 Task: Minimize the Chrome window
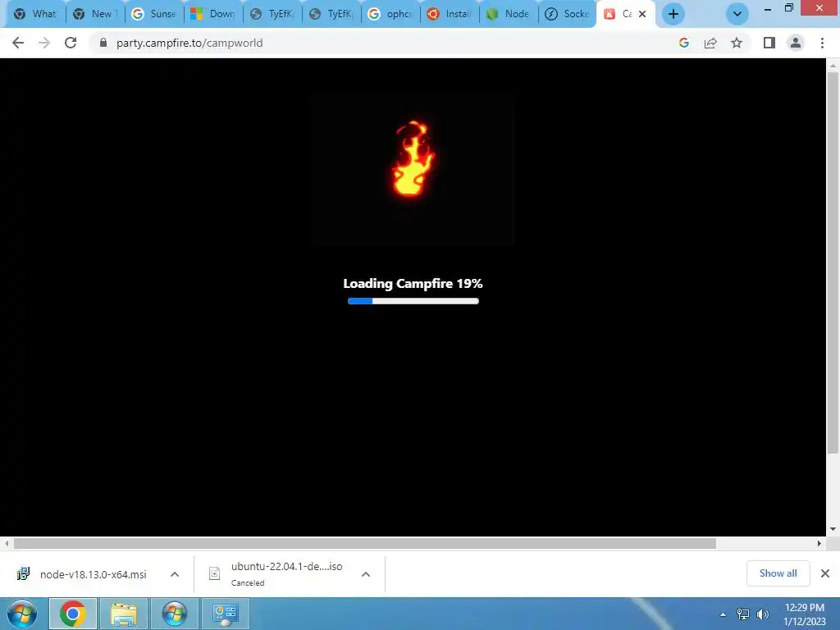coord(767,8)
